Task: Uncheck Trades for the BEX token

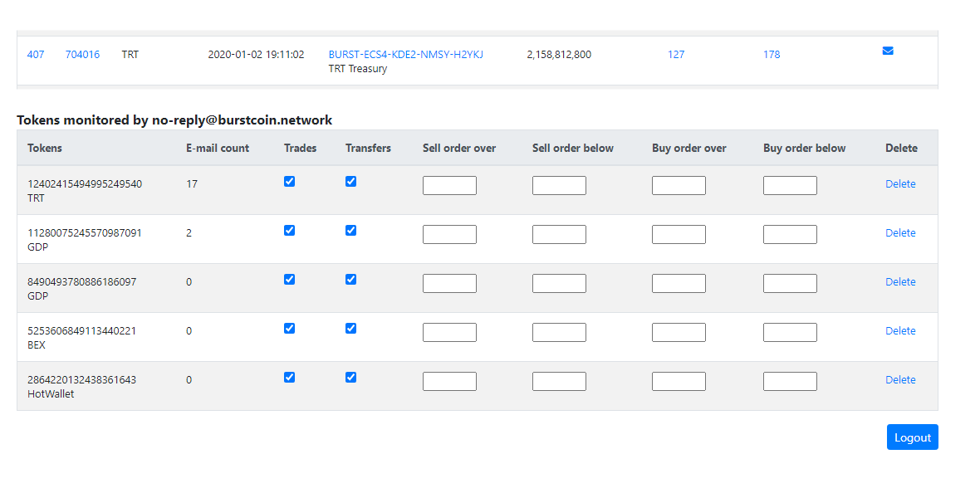Action: (289, 328)
